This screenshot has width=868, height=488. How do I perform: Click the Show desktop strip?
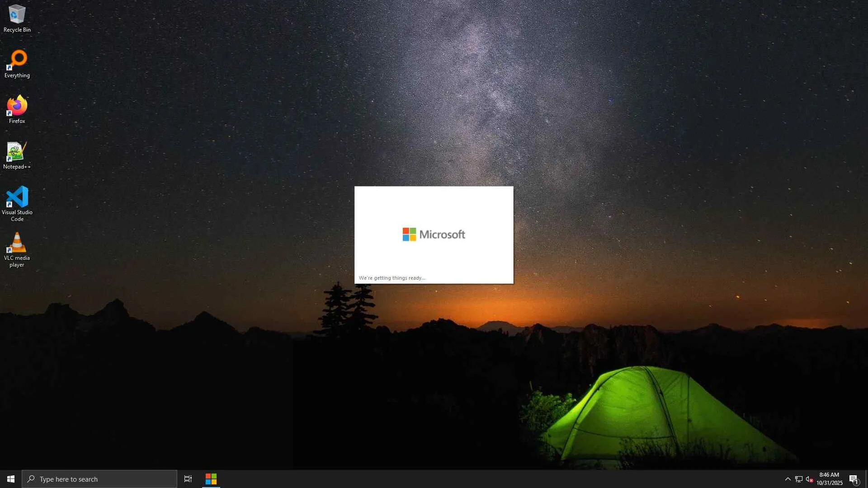pyautogui.click(x=866, y=479)
